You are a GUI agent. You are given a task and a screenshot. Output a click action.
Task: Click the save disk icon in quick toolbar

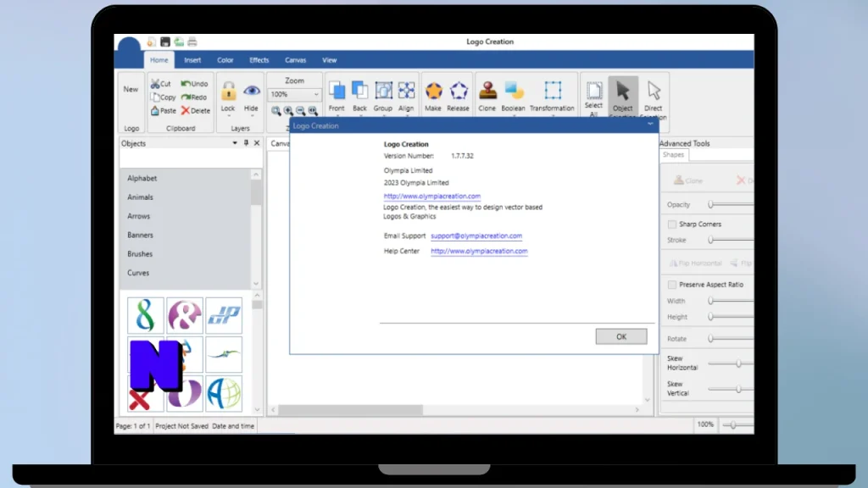(165, 42)
